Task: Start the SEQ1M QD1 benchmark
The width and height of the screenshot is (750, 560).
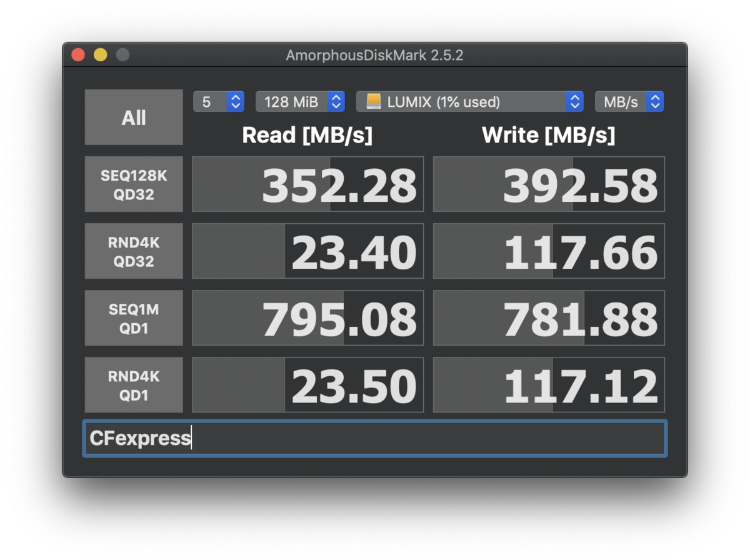Action: tap(134, 318)
